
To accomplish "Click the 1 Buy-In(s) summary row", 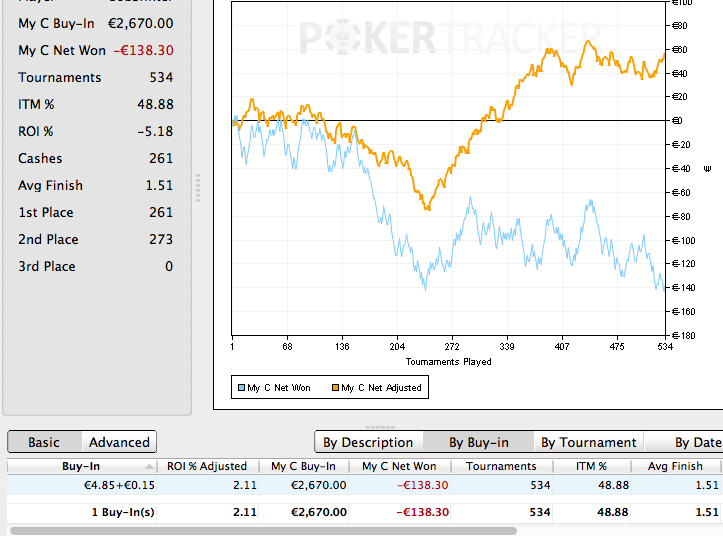I will coord(364,512).
